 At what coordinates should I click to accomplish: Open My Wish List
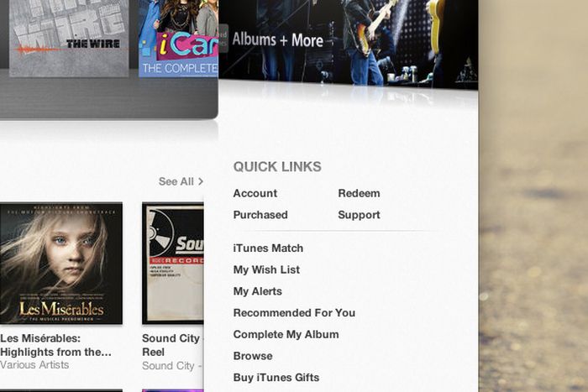[x=266, y=269]
